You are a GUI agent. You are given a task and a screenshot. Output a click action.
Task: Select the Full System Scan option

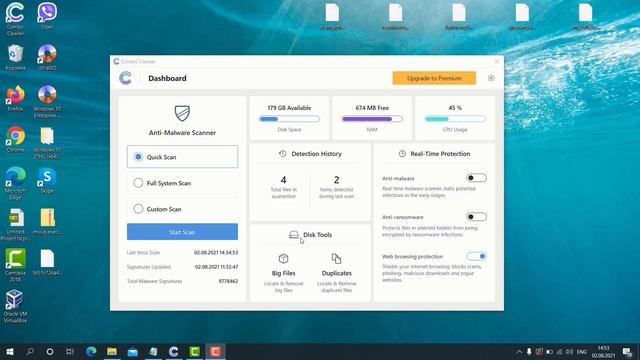coord(182,183)
